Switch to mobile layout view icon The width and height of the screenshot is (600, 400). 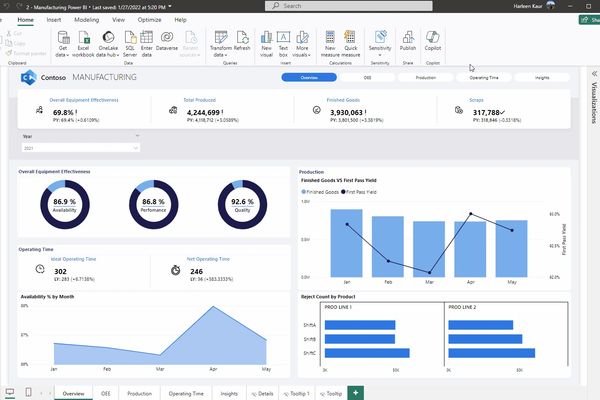point(28,393)
